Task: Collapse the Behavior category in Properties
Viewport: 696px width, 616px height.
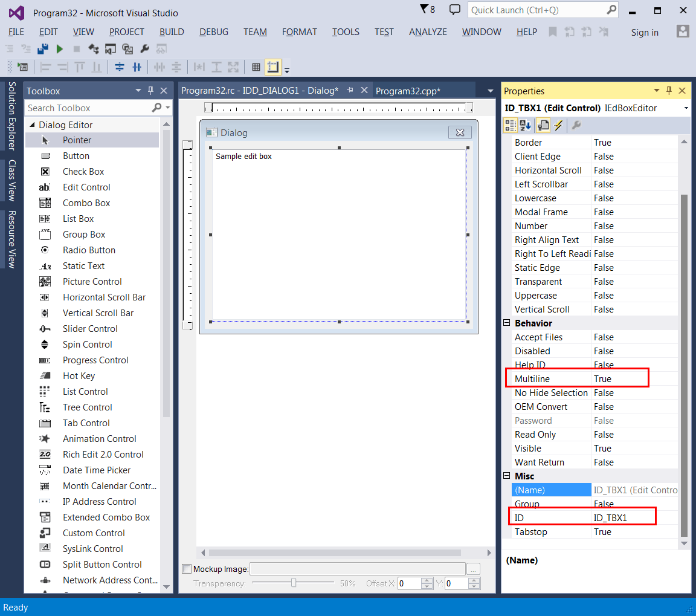Action: tap(506, 323)
